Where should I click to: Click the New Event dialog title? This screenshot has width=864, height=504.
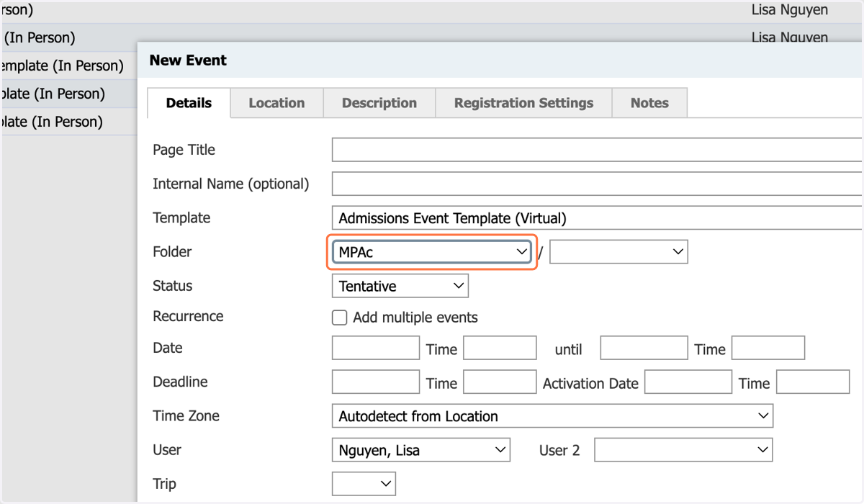click(188, 60)
